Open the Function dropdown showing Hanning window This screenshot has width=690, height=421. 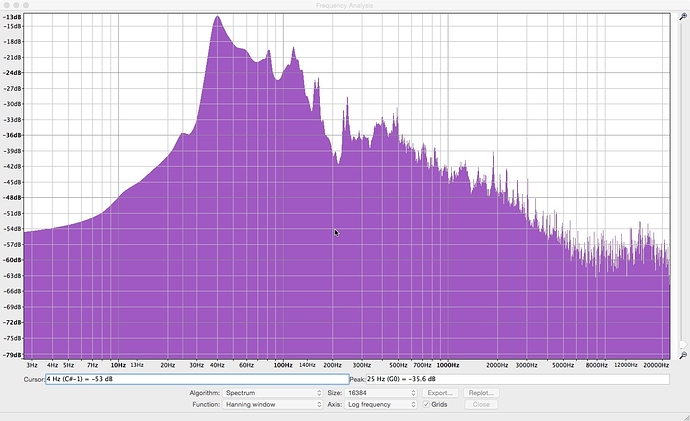click(x=274, y=404)
